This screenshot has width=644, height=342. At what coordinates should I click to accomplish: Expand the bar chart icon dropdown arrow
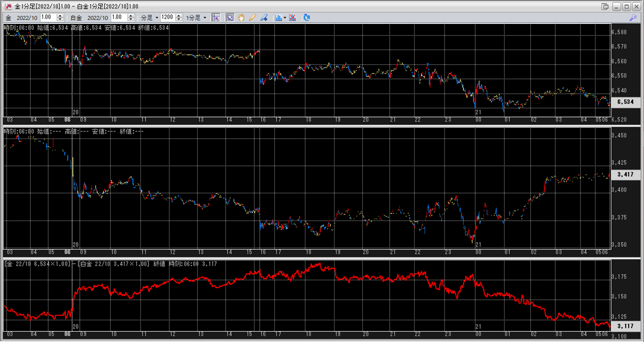(285, 18)
